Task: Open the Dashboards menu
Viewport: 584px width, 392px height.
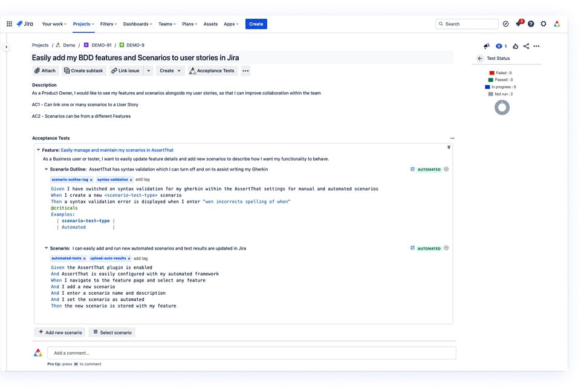Action: pyautogui.click(x=137, y=24)
